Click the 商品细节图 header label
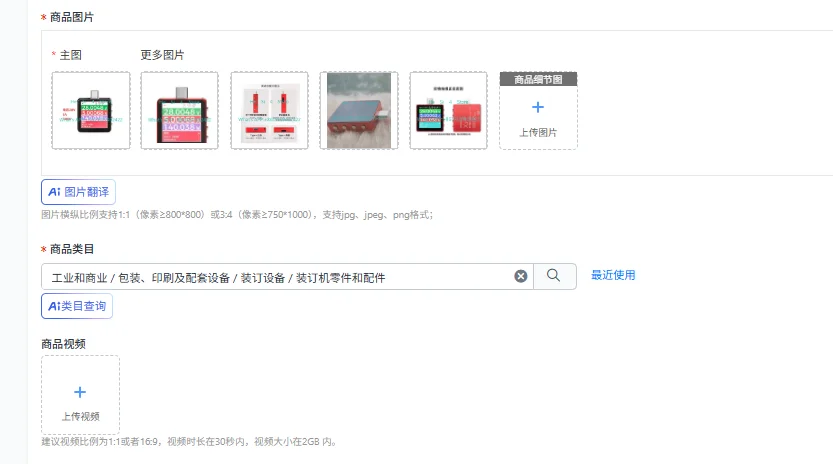Viewport: 833px width, 464px height. point(538,80)
